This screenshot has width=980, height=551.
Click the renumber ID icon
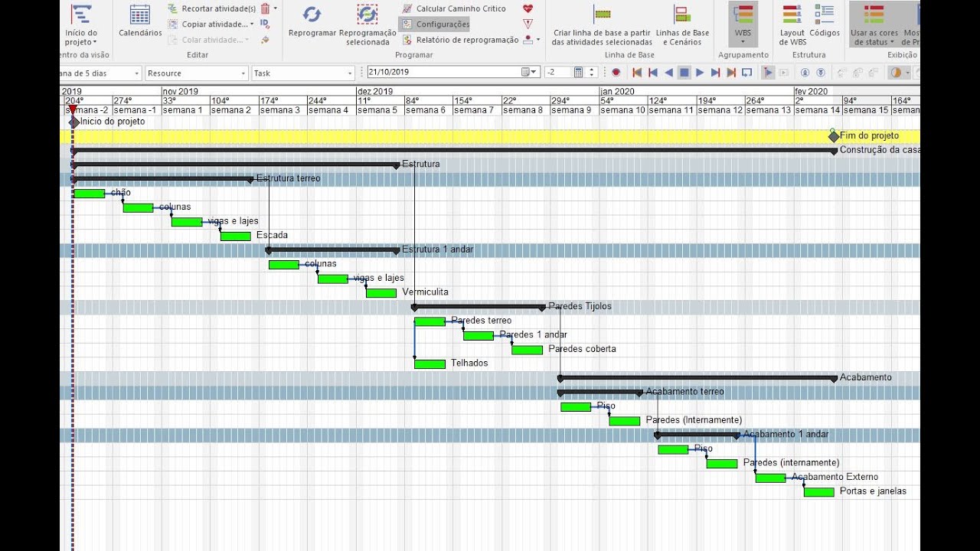point(265,24)
